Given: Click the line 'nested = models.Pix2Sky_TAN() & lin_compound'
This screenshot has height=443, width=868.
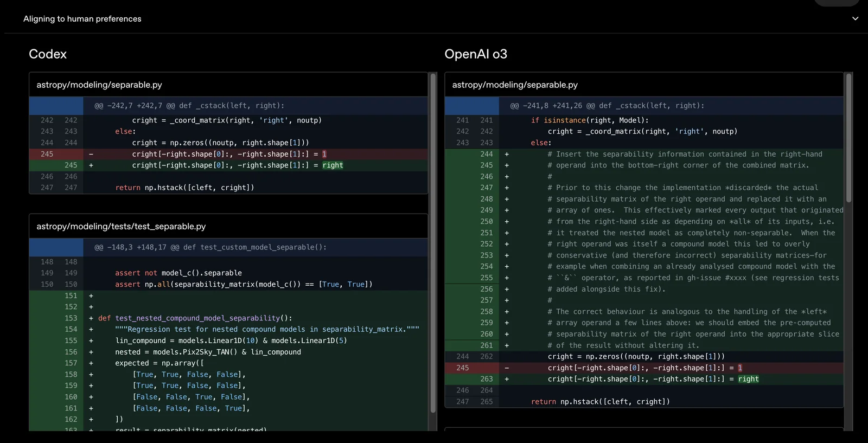Looking at the screenshot, I should pyautogui.click(x=208, y=352).
